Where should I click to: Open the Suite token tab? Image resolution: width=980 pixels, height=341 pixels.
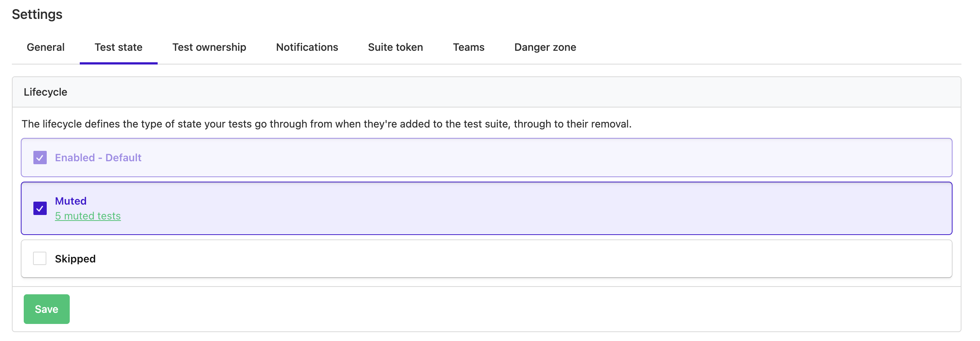[x=395, y=47]
